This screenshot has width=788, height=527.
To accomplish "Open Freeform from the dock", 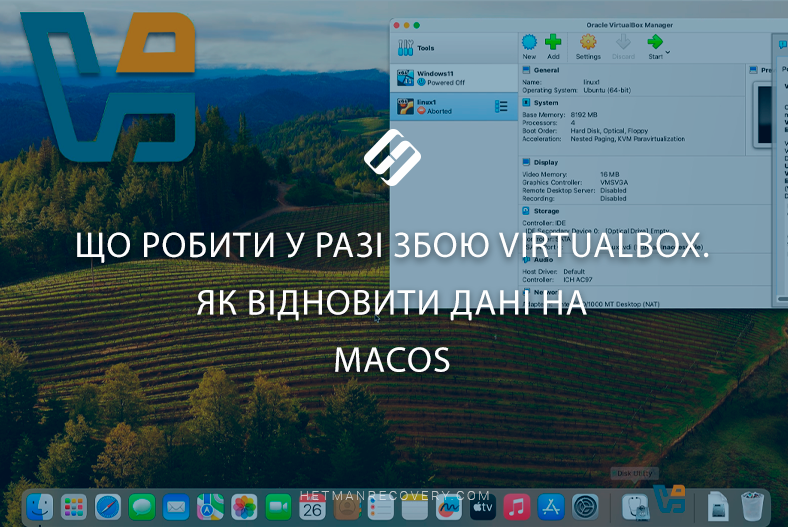I will pos(449,507).
